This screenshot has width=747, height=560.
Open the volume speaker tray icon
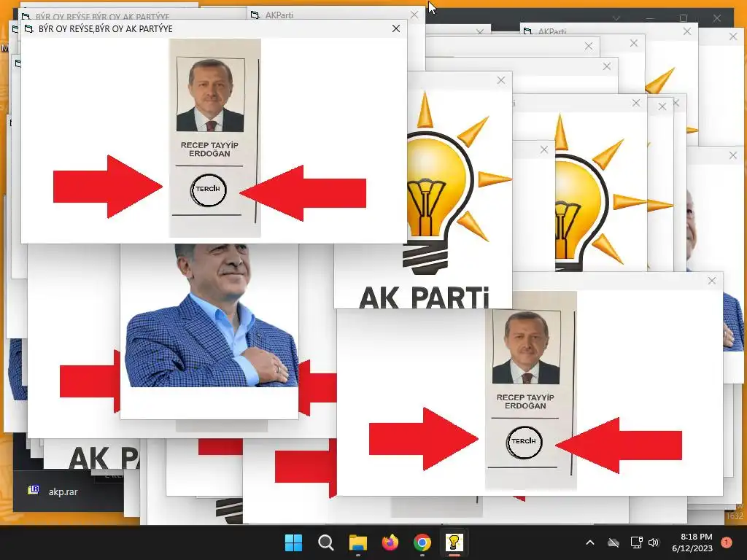point(654,542)
